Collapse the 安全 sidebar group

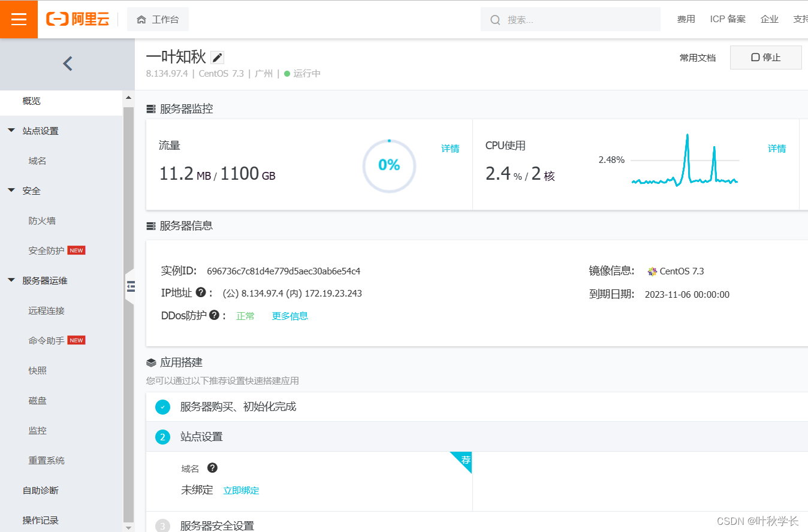click(11, 191)
